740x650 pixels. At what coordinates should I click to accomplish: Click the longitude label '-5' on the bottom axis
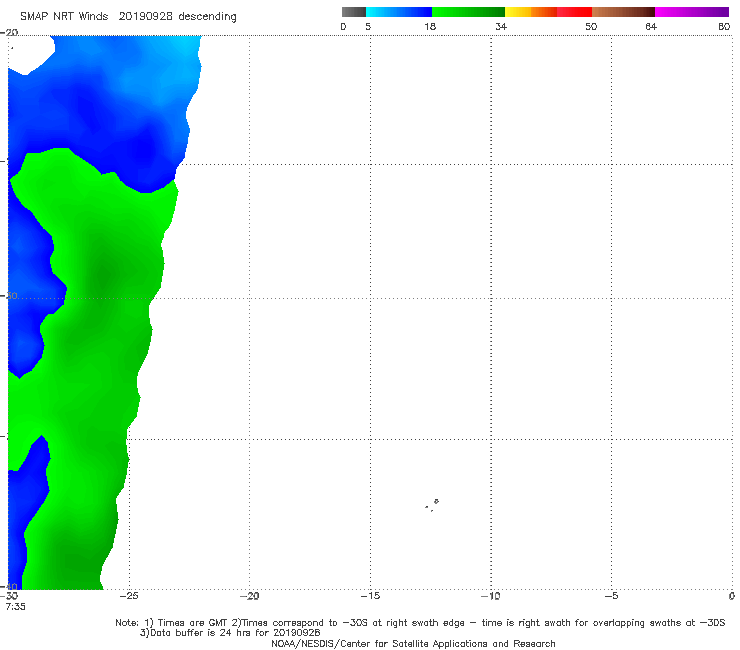pos(611,596)
